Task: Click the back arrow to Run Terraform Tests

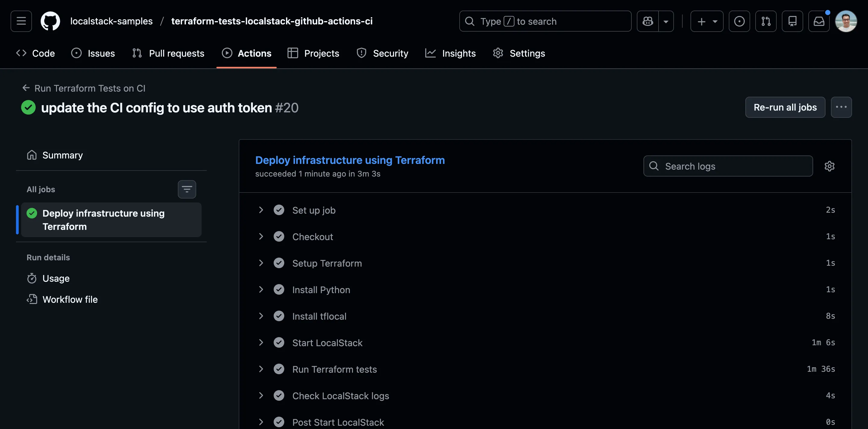Action: click(26, 88)
